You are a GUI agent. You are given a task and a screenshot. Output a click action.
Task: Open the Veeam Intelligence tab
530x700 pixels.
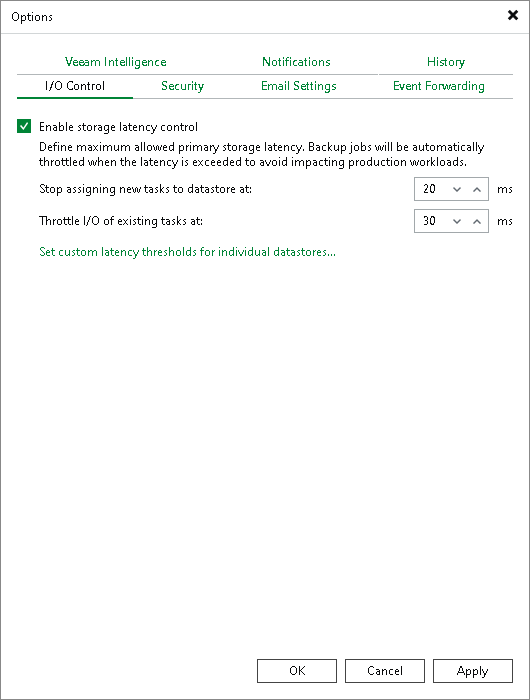pos(116,62)
